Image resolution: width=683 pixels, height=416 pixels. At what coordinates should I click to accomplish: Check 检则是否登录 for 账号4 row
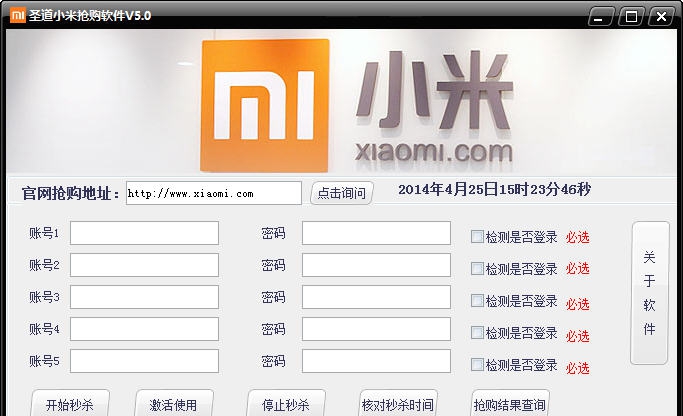(477, 333)
